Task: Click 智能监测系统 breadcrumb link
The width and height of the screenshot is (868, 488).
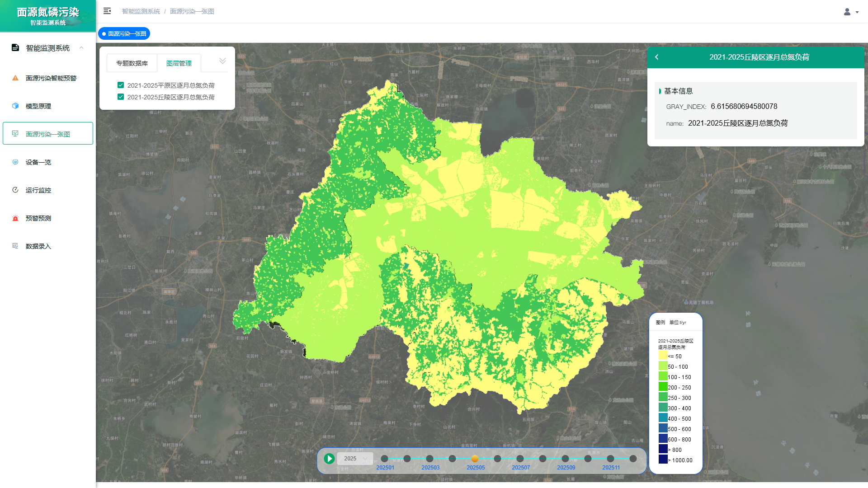Action: pos(141,11)
